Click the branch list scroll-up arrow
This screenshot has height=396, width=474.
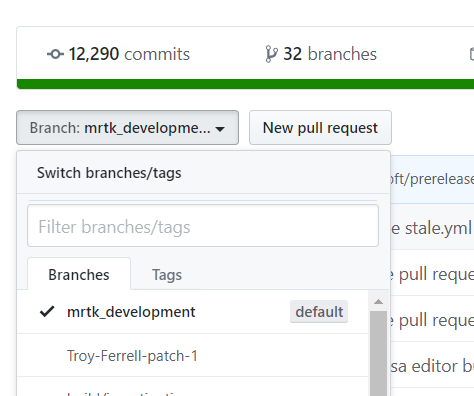pos(378,302)
